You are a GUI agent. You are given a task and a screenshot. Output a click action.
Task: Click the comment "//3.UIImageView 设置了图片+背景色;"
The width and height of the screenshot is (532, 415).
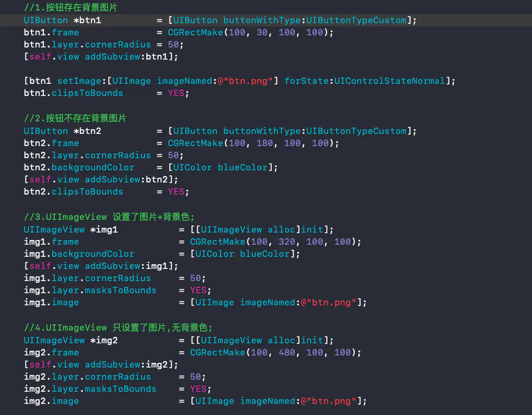click(109, 217)
